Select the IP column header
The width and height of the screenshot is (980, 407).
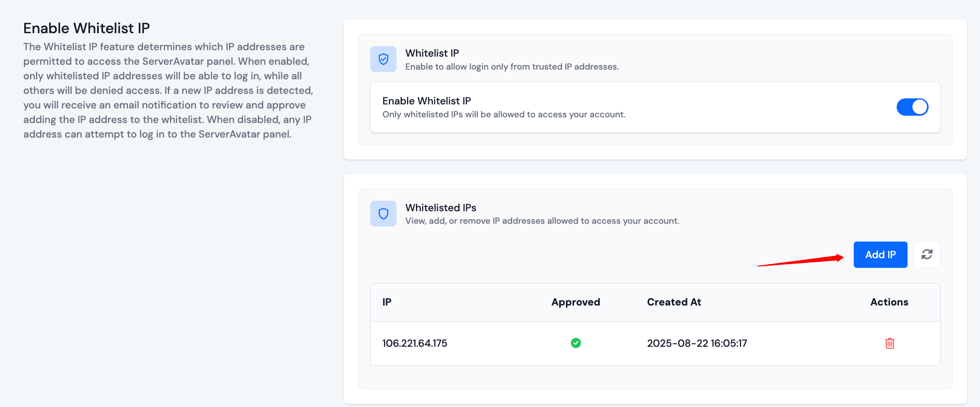pos(386,302)
